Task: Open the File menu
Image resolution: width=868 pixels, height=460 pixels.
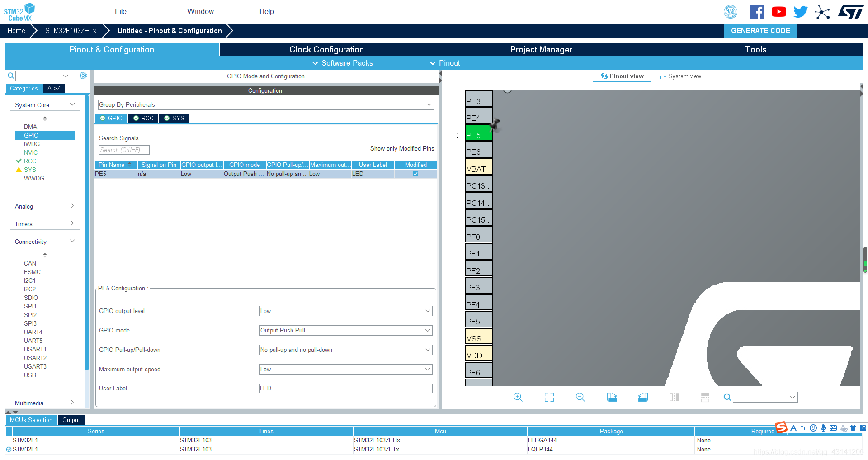Action: pyautogui.click(x=121, y=11)
